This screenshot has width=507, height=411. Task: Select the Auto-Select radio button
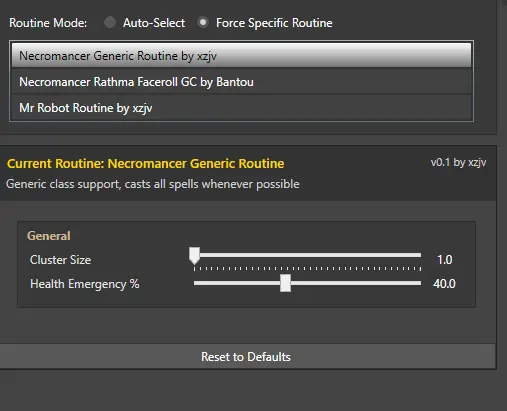click(110, 23)
